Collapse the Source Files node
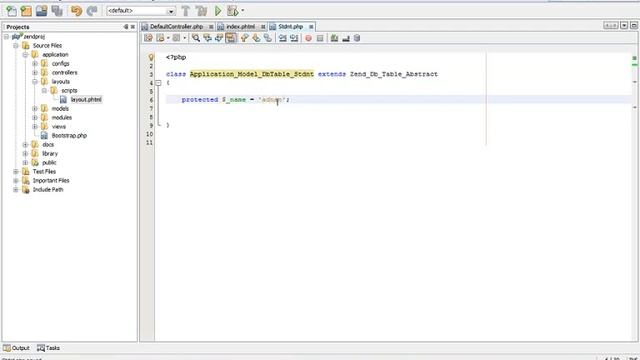The image size is (640, 360). (16, 46)
